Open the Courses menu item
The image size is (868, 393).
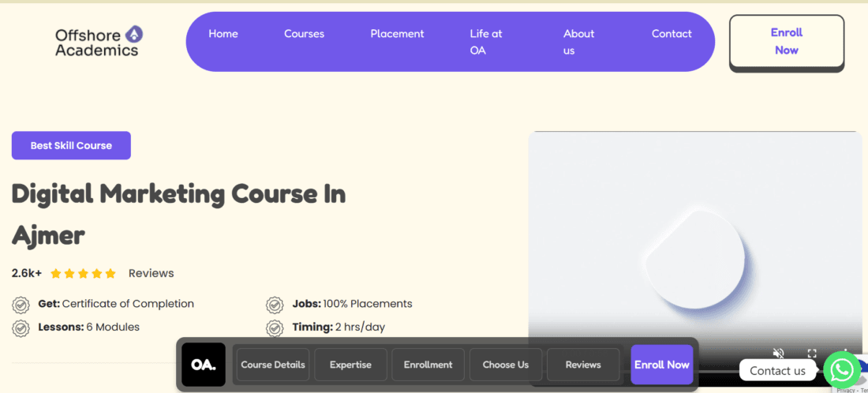pyautogui.click(x=304, y=34)
